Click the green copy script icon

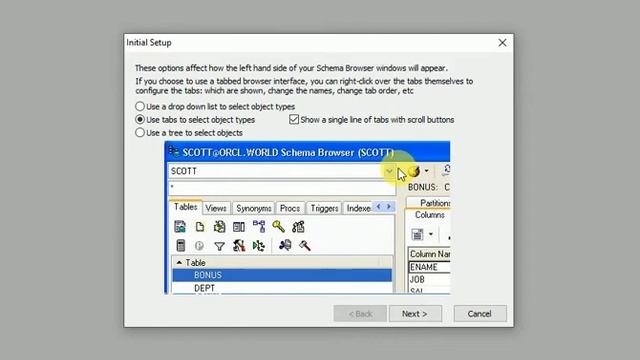219,227
